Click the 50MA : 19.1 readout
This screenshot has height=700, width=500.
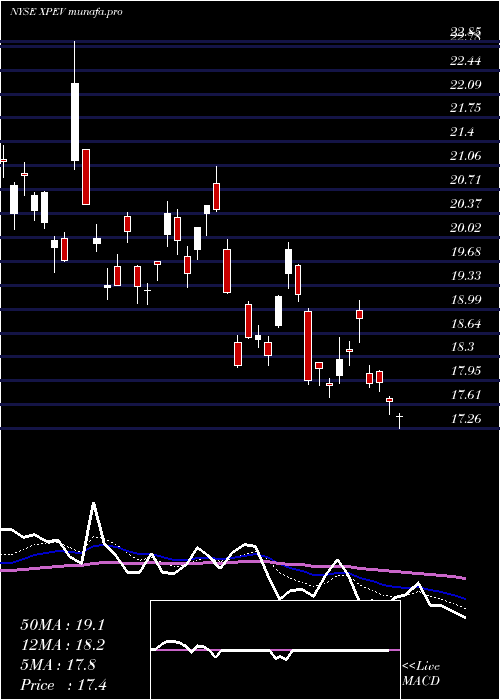pos(62,625)
